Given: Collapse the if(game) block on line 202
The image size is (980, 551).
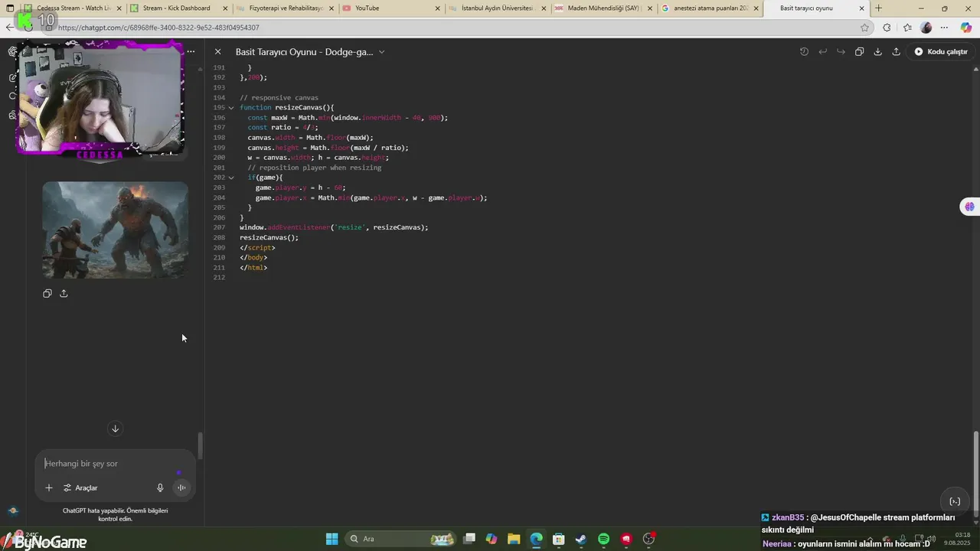Looking at the screenshot, I should tap(231, 178).
